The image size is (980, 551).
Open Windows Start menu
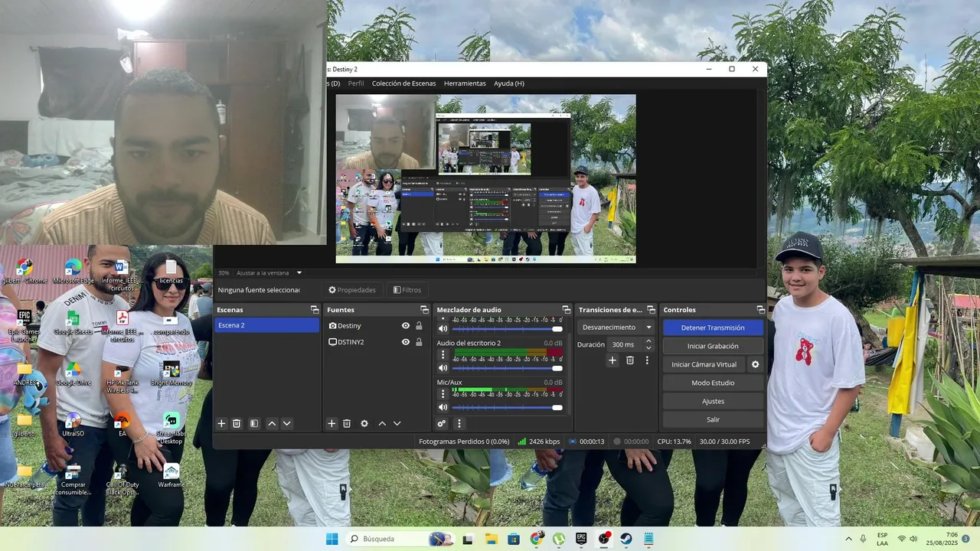click(332, 539)
